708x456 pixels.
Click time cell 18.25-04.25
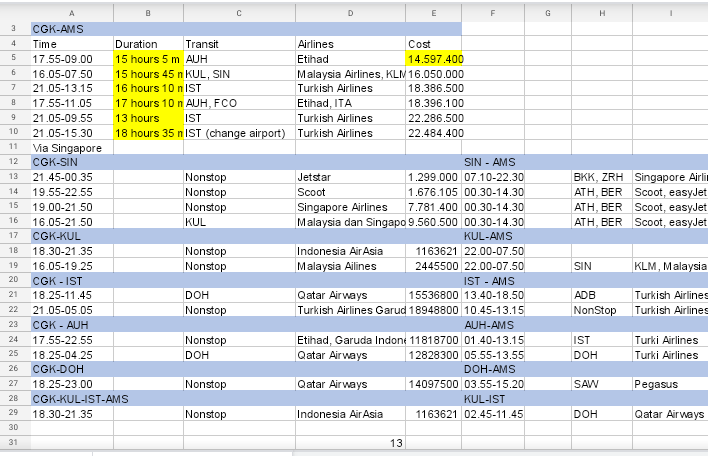(72, 354)
